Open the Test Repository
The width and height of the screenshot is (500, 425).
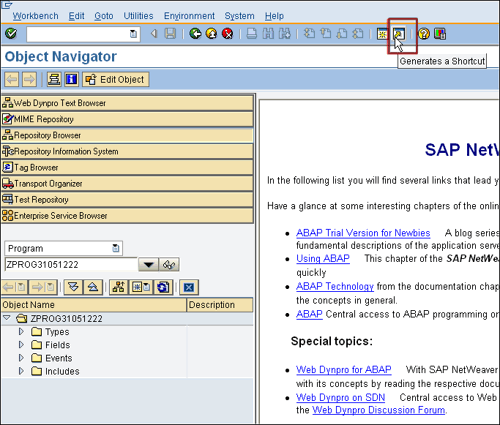click(x=127, y=199)
